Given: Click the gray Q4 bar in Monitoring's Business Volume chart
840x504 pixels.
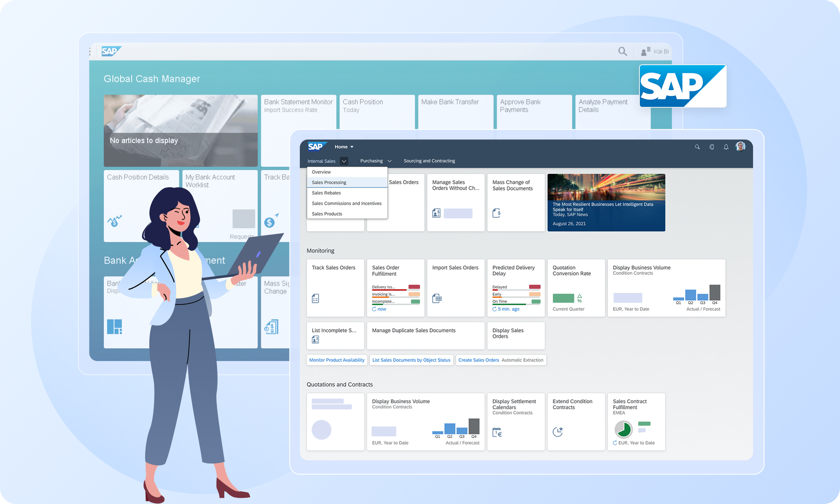Looking at the screenshot, I should pyautogui.click(x=714, y=293).
